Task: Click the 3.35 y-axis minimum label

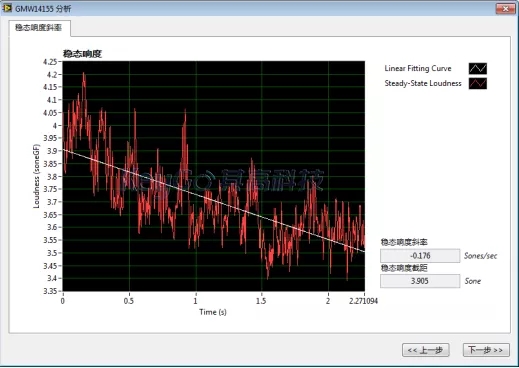Action: tap(50, 291)
